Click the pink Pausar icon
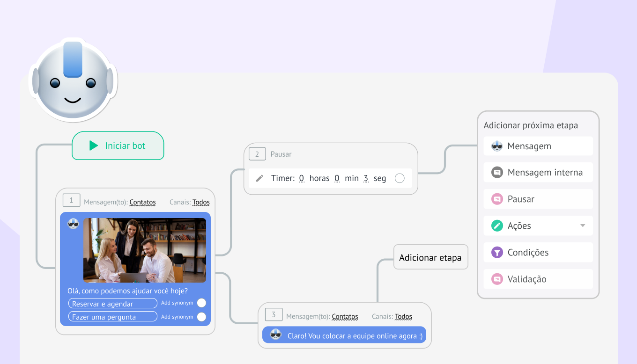The height and width of the screenshot is (364, 637). tap(497, 199)
